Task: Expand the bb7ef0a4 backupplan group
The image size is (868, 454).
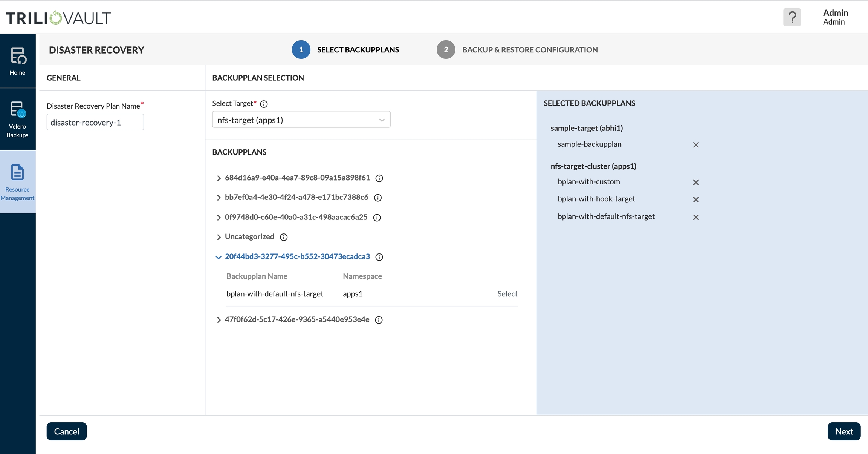Action: coord(219,198)
